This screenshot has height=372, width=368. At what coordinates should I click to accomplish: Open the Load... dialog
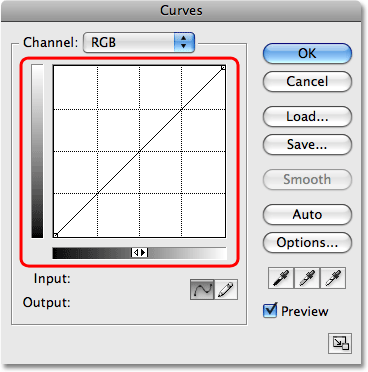307,116
